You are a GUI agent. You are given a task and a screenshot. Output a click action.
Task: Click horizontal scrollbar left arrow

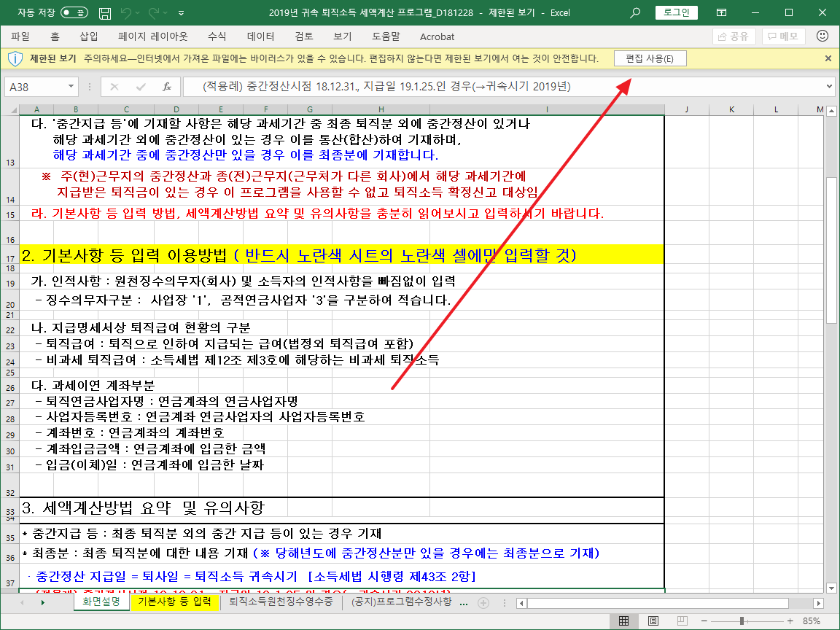click(521, 603)
